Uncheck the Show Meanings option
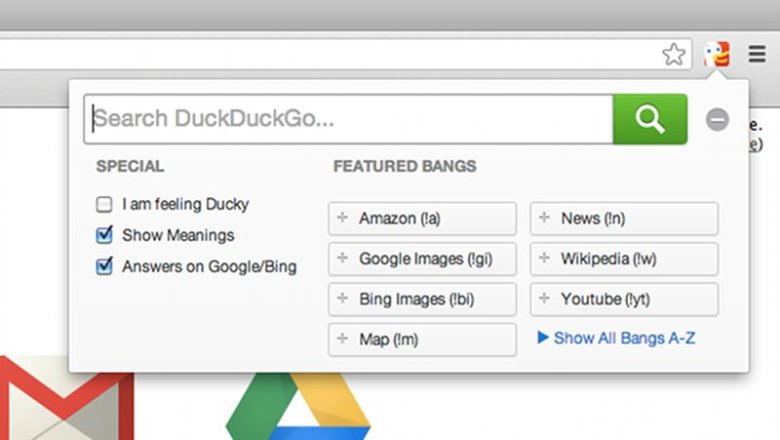 (104, 235)
